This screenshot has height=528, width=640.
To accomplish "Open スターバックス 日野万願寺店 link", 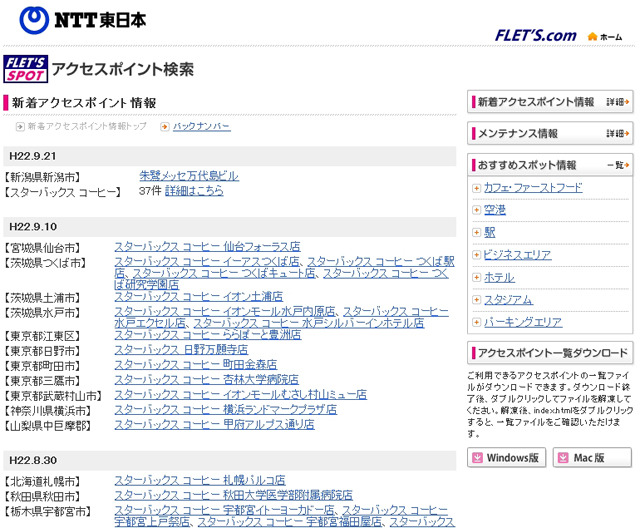I will [x=181, y=350].
